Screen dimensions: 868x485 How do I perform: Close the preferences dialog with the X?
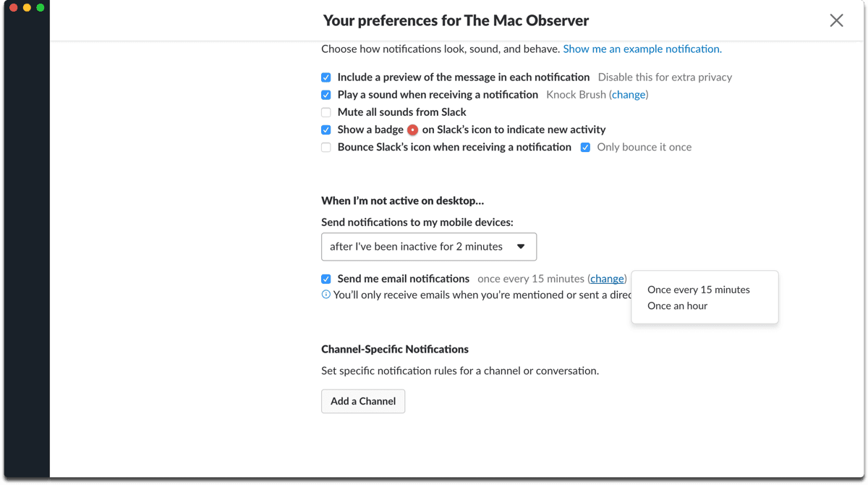point(836,20)
